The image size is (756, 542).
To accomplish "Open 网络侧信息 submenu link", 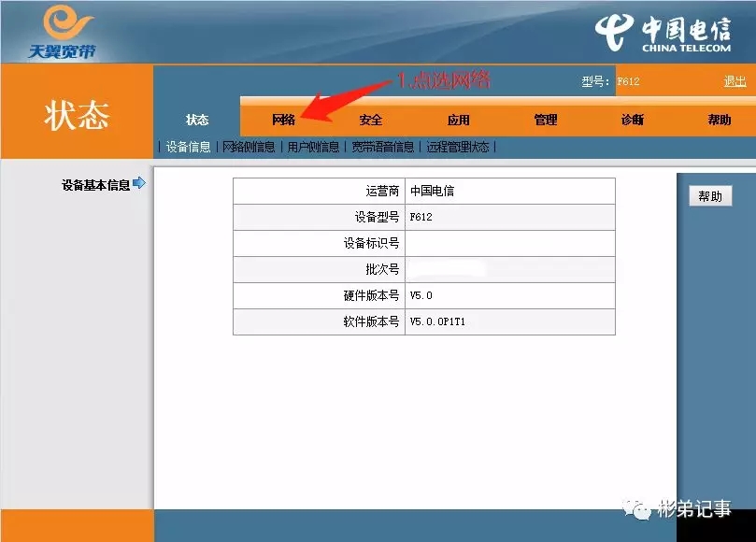I will [249, 147].
